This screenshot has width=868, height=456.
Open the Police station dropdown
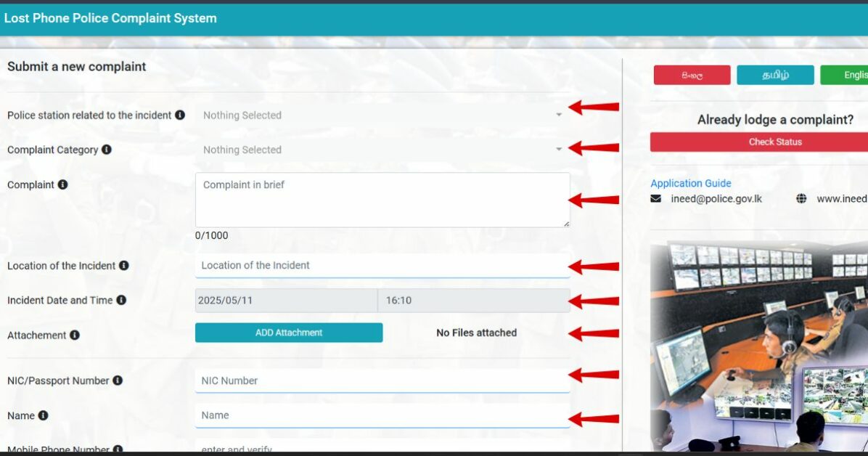coord(382,115)
